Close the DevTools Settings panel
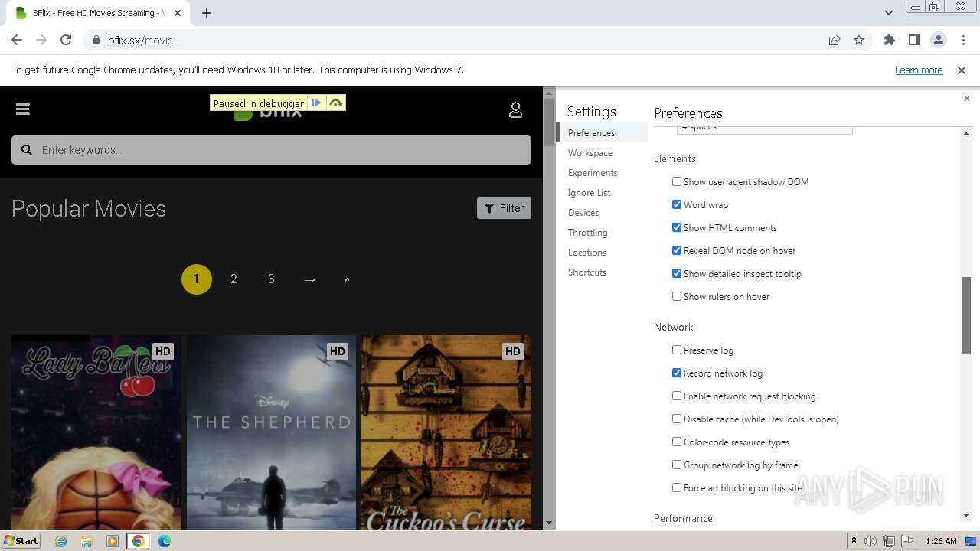Screen dimensions: 980x551 click(x=966, y=98)
